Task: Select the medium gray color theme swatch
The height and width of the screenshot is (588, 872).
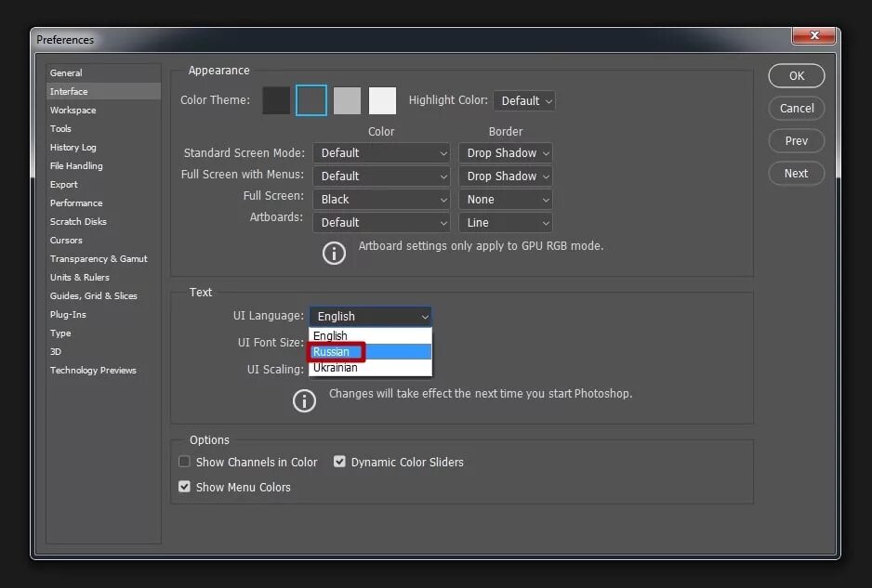Action: point(347,100)
